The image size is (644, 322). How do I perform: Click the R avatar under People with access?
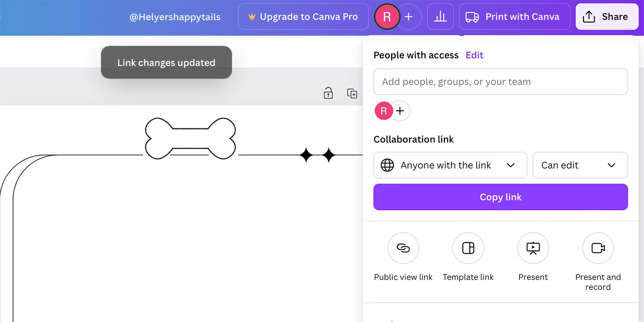pyautogui.click(x=383, y=110)
